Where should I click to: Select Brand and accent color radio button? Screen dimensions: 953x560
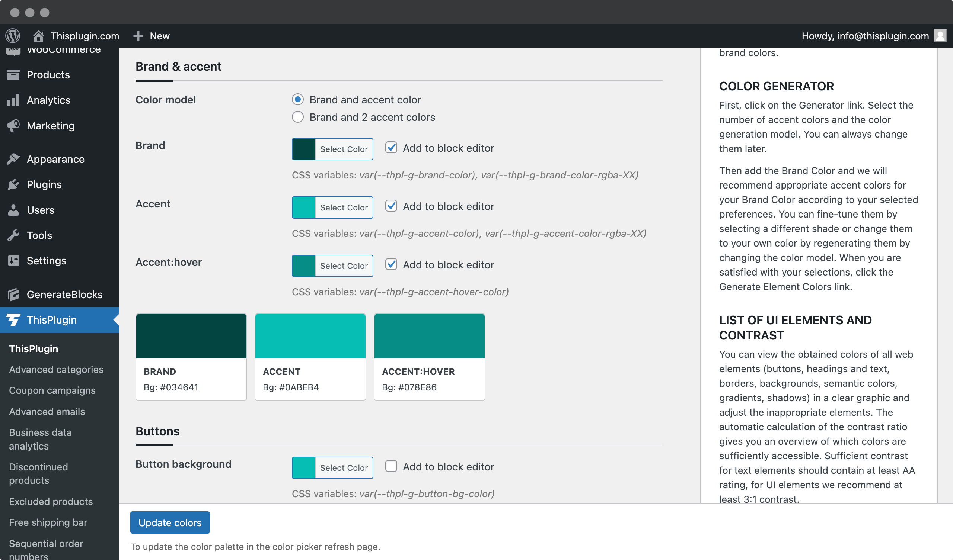pos(298,99)
